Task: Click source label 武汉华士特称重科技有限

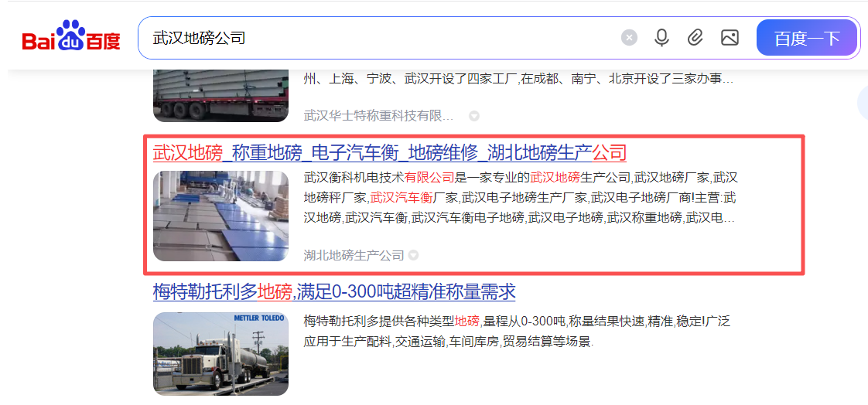Action: (378, 116)
